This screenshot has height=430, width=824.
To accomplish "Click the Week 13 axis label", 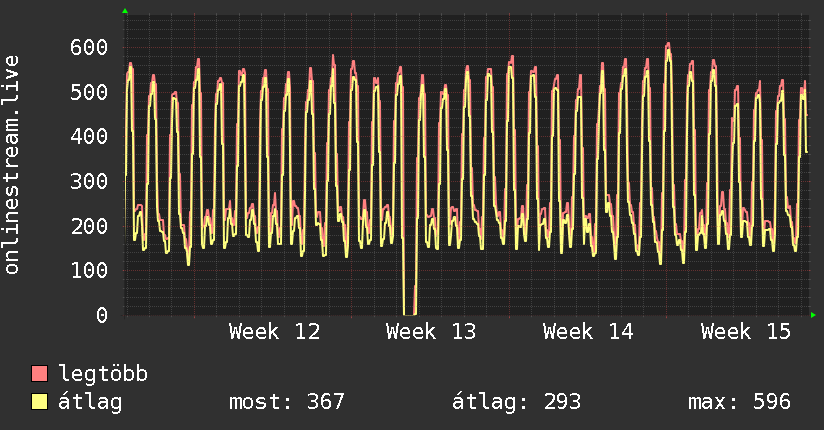I will coord(431,332).
